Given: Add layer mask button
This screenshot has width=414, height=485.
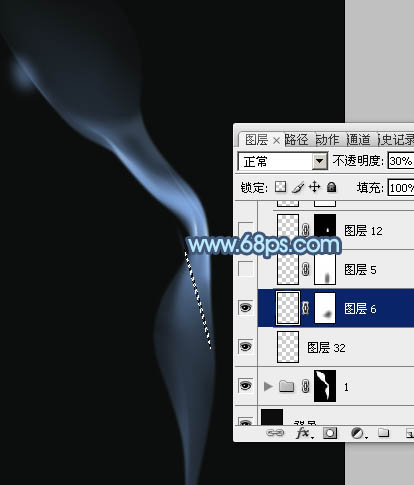Looking at the screenshot, I should click(x=330, y=433).
